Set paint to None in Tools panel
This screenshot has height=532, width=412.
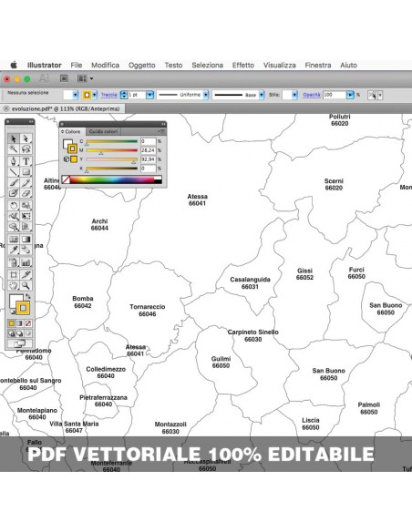(28, 323)
